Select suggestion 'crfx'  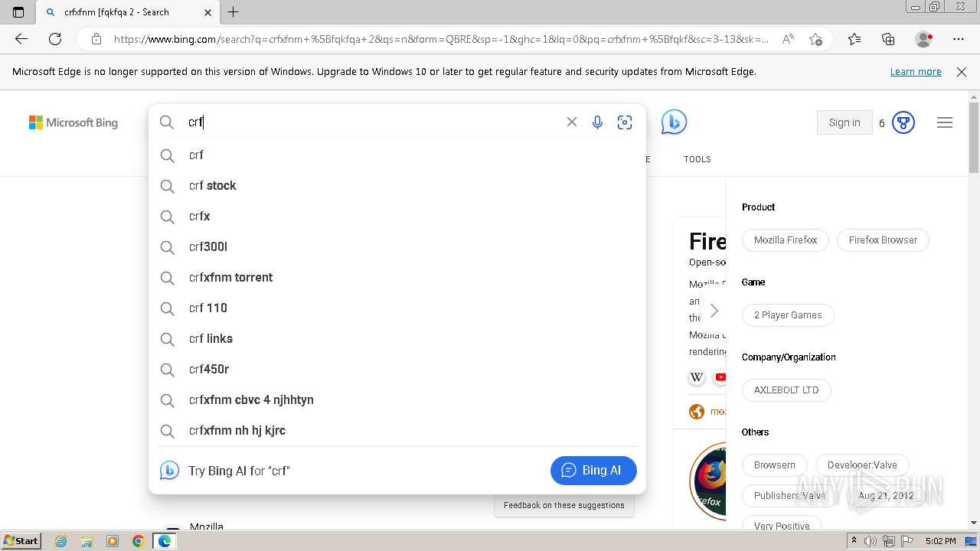(x=397, y=216)
